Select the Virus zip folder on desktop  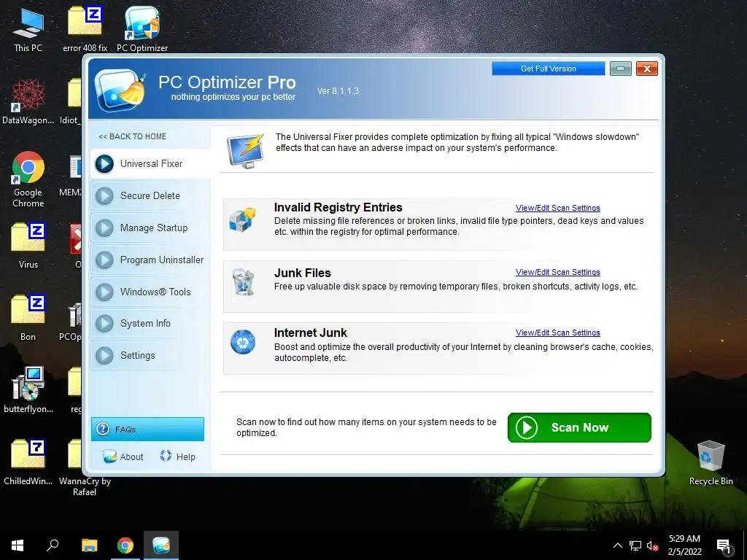click(28, 246)
